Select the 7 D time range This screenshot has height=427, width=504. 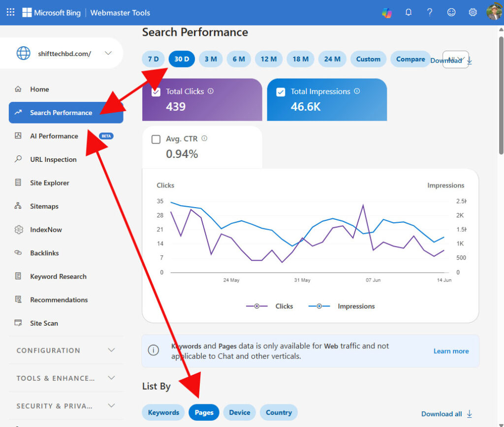154,59
